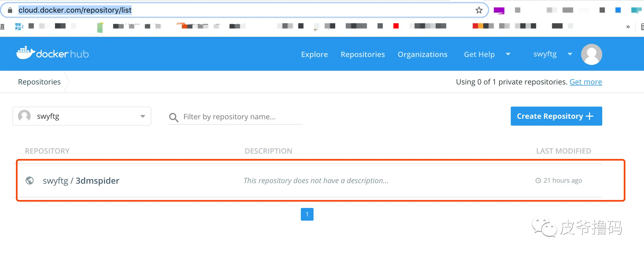The image size is (644, 256).
Task: Follow the Get more link
Action: pyautogui.click(x=586, y=82)
